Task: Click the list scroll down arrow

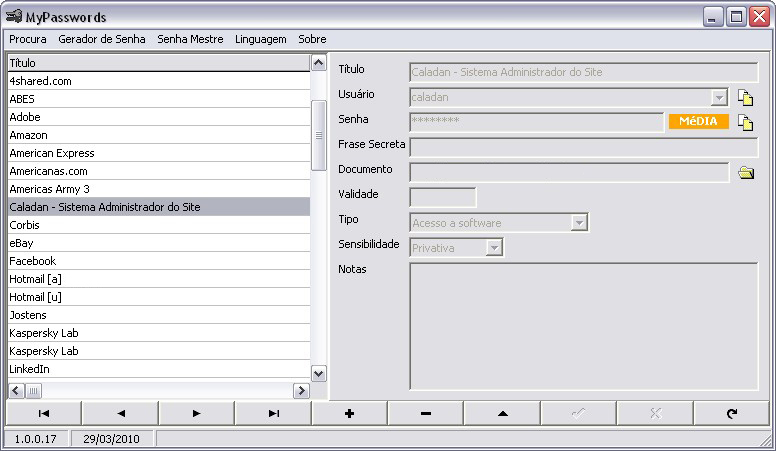Action: point(319,374)
